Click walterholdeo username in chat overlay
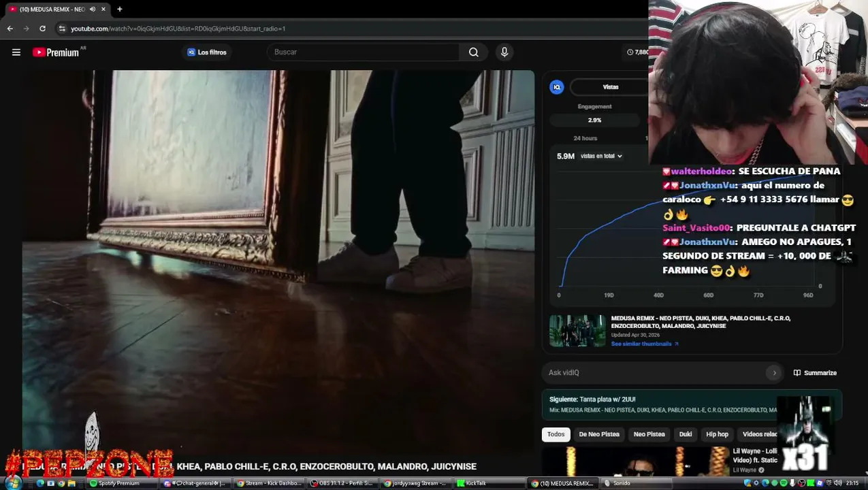The height and width of the screenshot is (490, 868). click(702, 171)
